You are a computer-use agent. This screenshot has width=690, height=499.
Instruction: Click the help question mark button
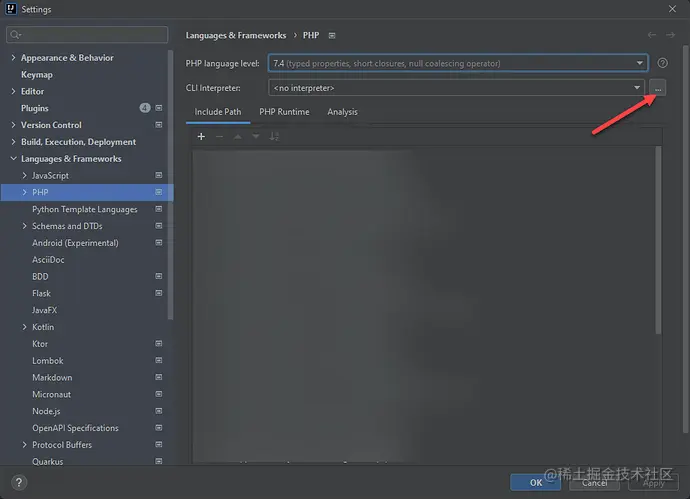[19, 483]
